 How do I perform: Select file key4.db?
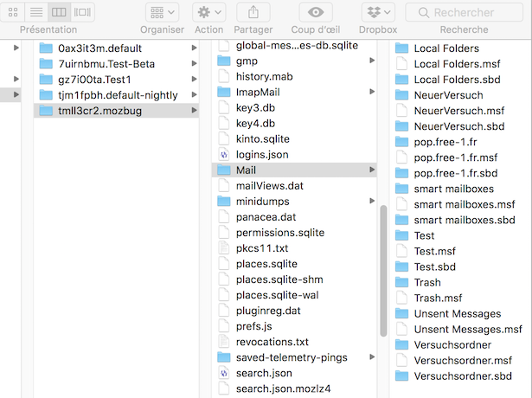click(255, 124)
